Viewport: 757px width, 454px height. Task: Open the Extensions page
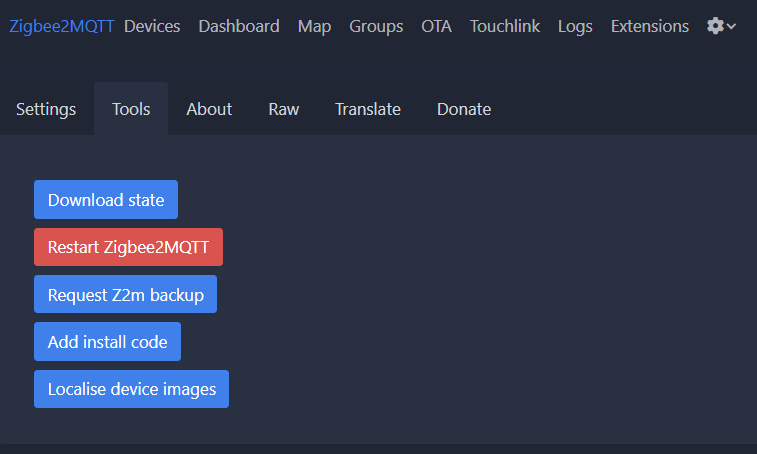click(649, 26)
